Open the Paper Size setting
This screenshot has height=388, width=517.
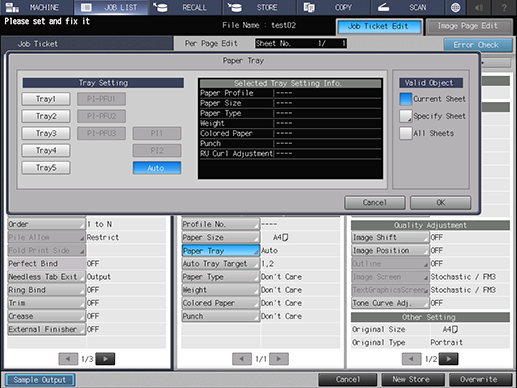click(220, 237)
